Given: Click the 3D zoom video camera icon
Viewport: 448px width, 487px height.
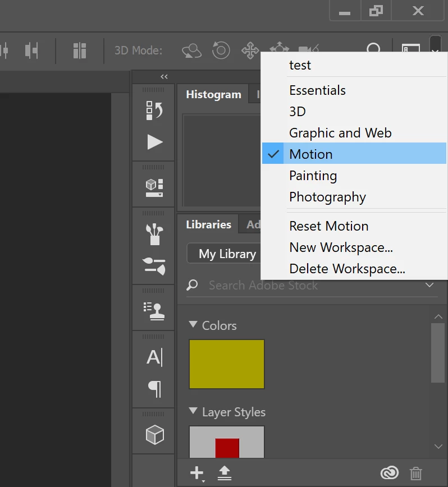Looking at the screenshot, I should (309, 48).
